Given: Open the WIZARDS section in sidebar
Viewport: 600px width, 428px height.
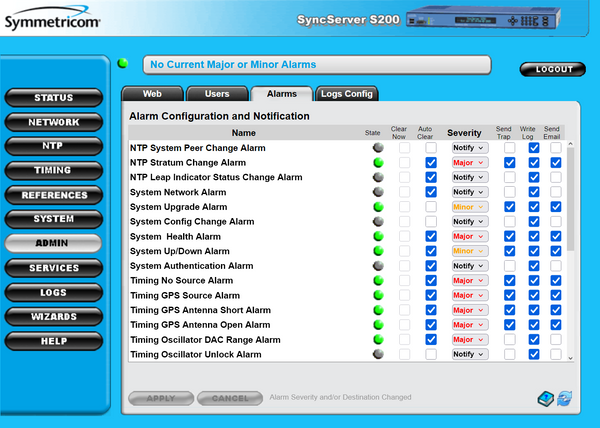Looking at the screenshot, I should (54, 316).
